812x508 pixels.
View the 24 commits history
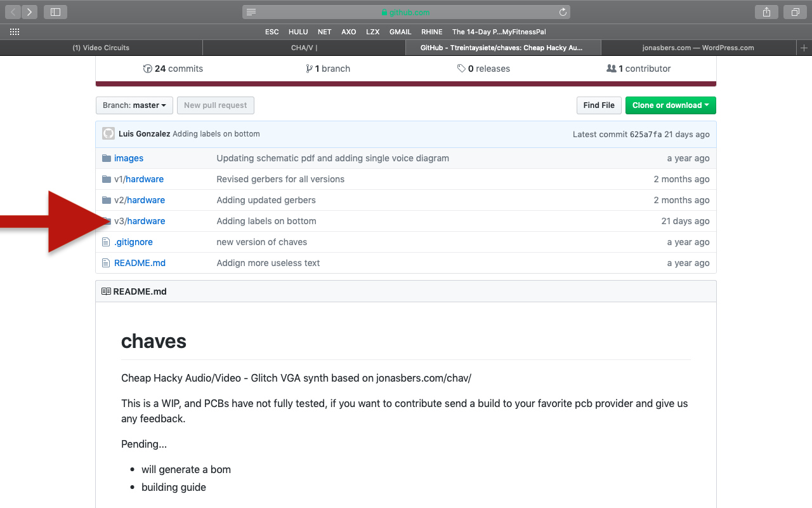[x=173, y=69]
